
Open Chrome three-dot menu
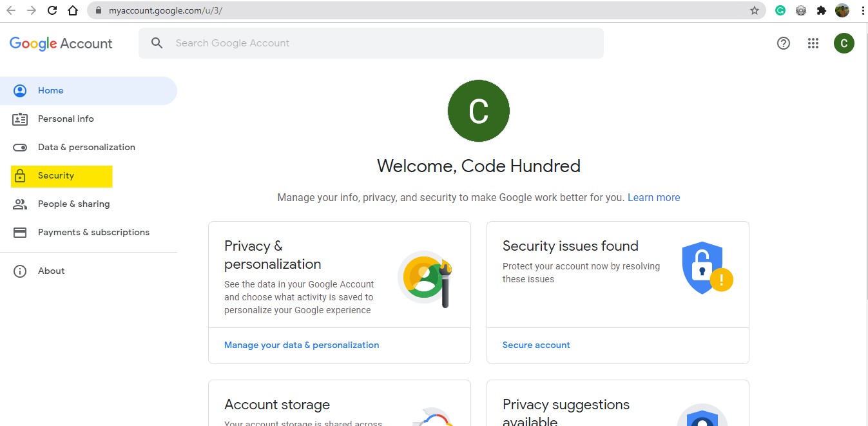862,10
